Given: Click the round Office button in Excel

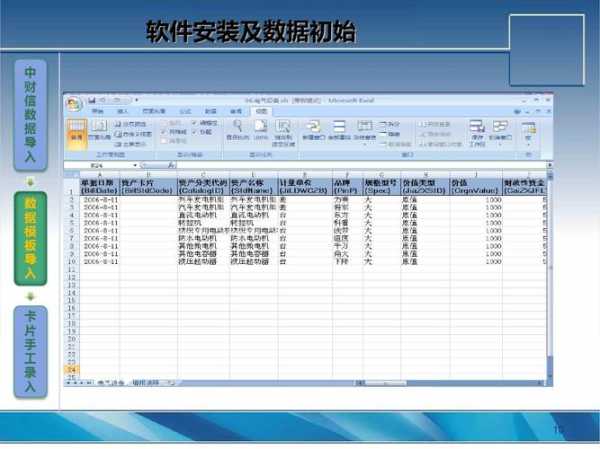Looking at the screenshot, I should click(x=74, y=102).
